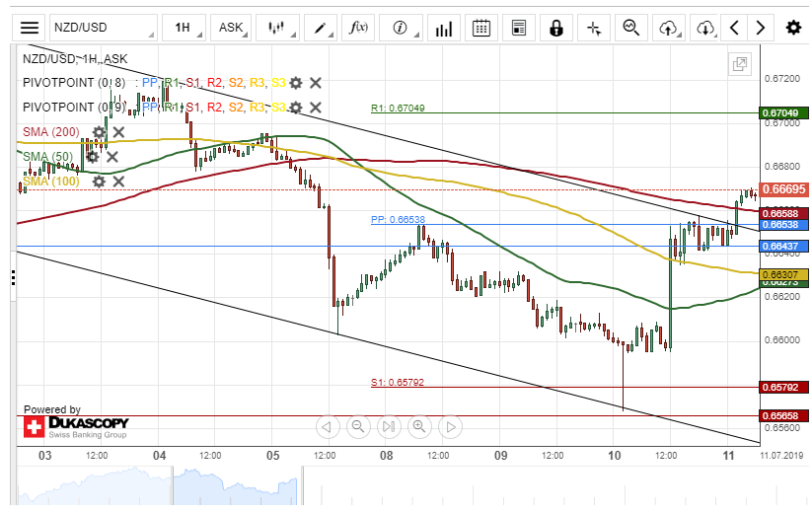Activate the crosshair cursor tool
Viewport: 812px width, 513px height.
click(x=594, y=28)
